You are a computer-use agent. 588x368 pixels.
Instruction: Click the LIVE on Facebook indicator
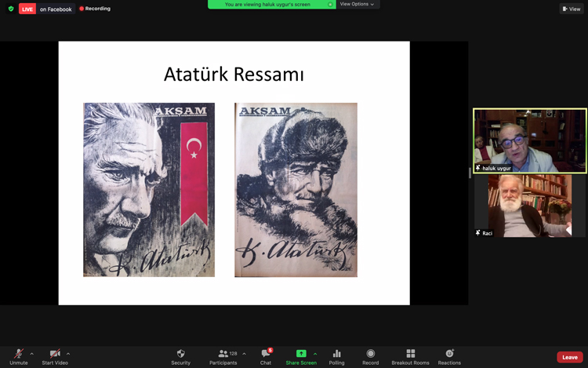pyautogui.click(x=47, y=9)
